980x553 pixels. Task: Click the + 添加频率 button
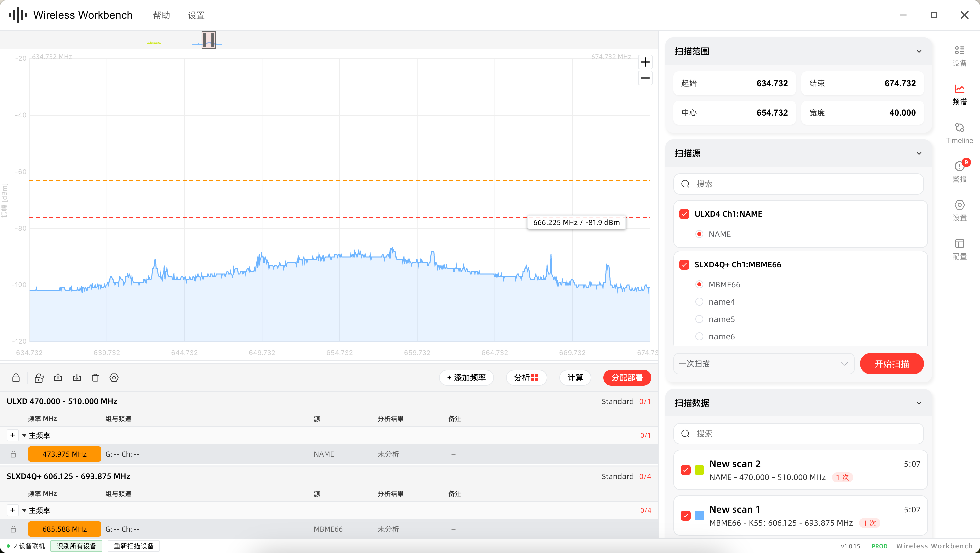tap(466, 378)
